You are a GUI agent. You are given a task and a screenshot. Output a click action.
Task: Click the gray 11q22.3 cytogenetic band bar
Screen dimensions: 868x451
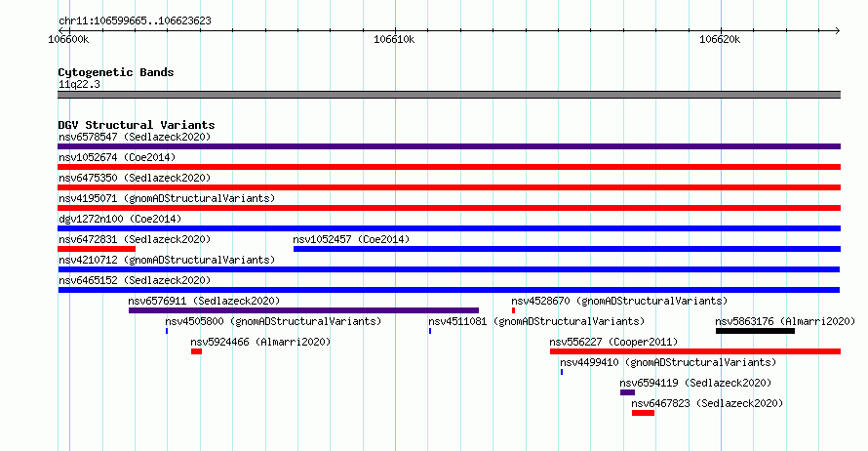449,95
